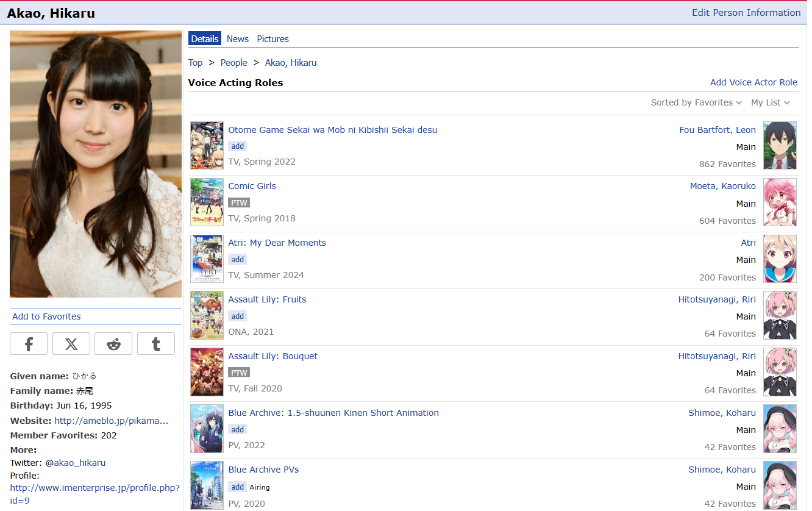Open Assault Lily: Bouquet title link
This screenshot has height=511, width=812.
point(273,356)
